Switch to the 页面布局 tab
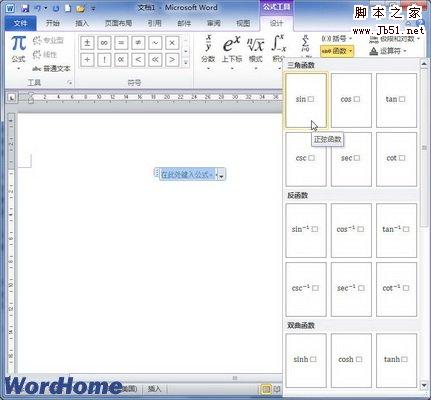 point(118,23)
